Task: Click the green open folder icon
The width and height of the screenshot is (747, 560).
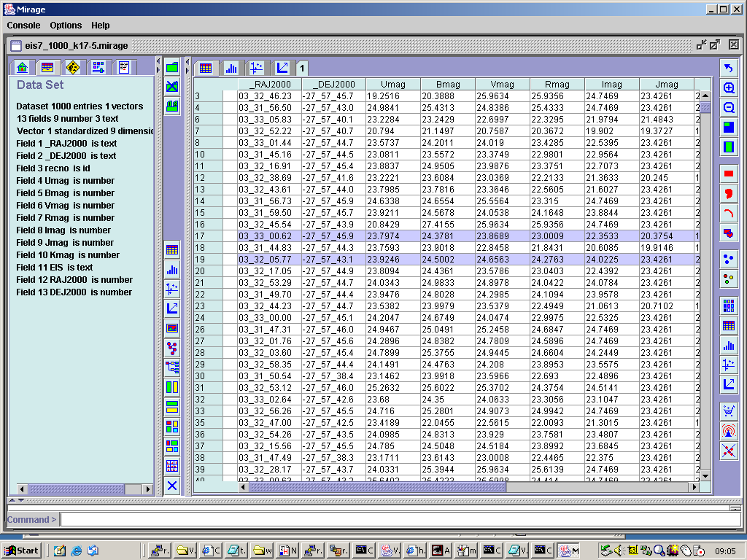Action: click(172, 67)
